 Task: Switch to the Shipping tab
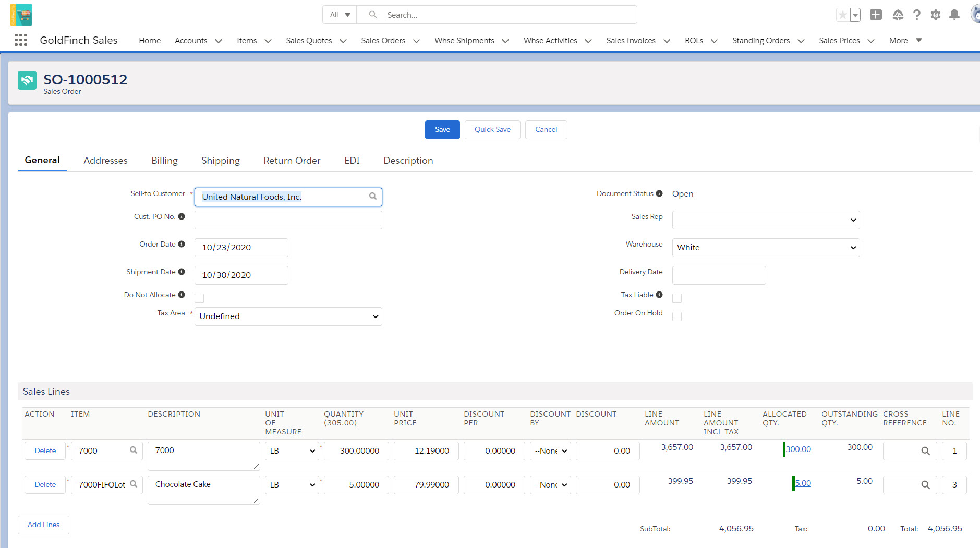pos(220,161)
